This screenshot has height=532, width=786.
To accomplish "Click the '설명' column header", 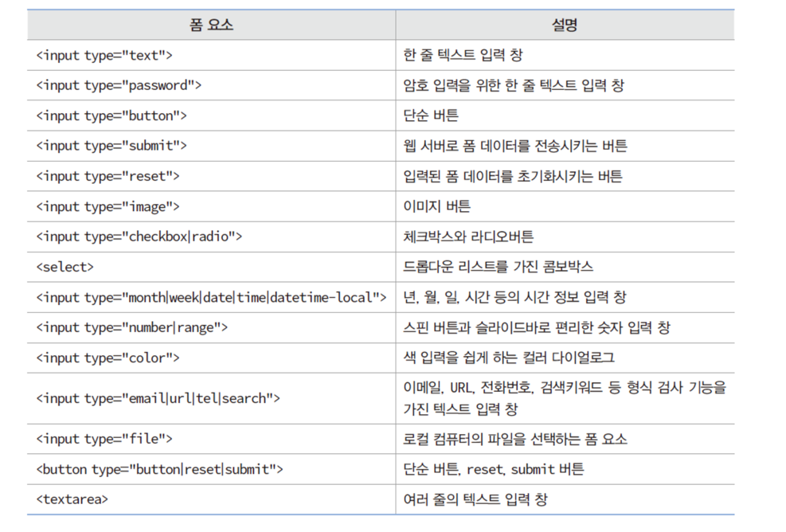I will pyautogui.click(x=565, y=25).
